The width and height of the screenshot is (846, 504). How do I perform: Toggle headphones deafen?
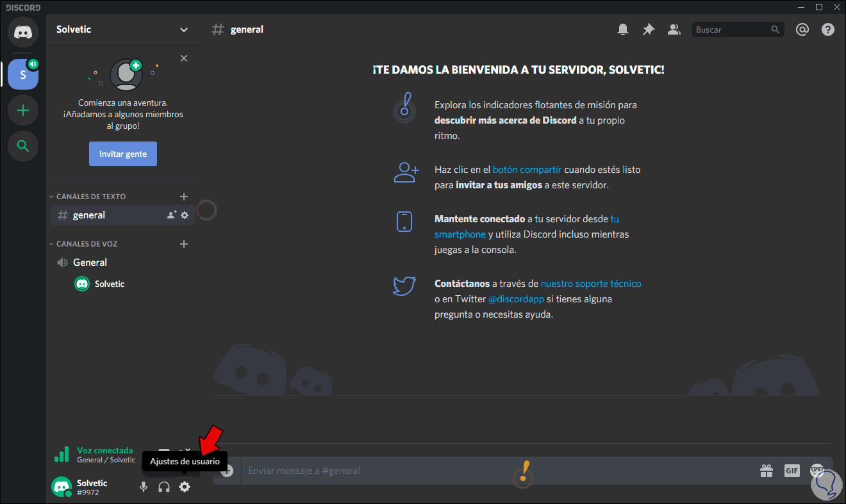click(164, 487)
